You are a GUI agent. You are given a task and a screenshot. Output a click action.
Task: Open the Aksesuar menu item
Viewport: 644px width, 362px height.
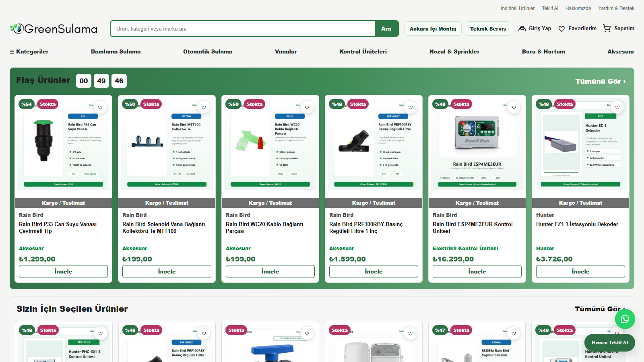pos(621,51)
